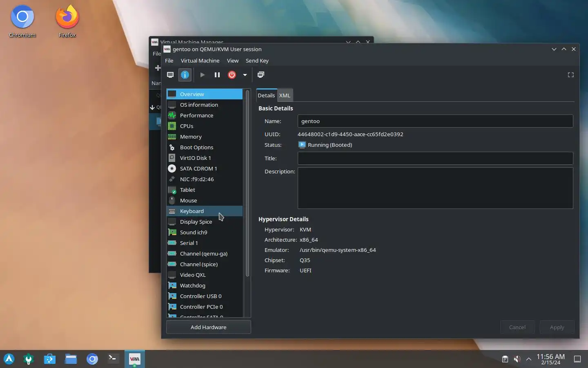Click the volume tray icon

517,359
